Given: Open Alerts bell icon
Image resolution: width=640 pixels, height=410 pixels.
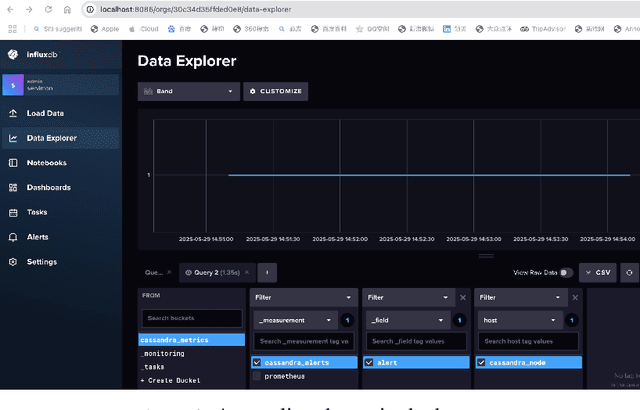Looking at the screenshot, I should 13,237.
